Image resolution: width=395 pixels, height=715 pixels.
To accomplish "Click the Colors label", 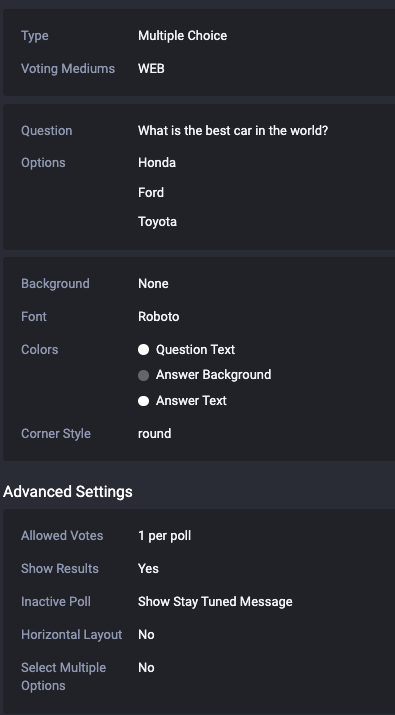I will 40,350.
